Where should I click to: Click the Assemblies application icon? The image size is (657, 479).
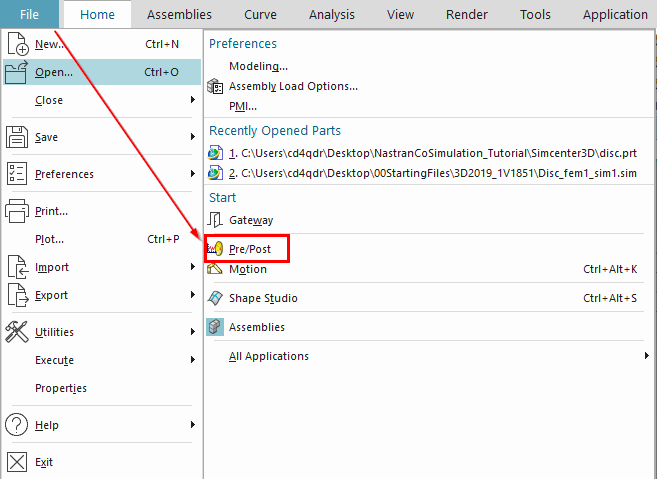click(x=215, y=327)
